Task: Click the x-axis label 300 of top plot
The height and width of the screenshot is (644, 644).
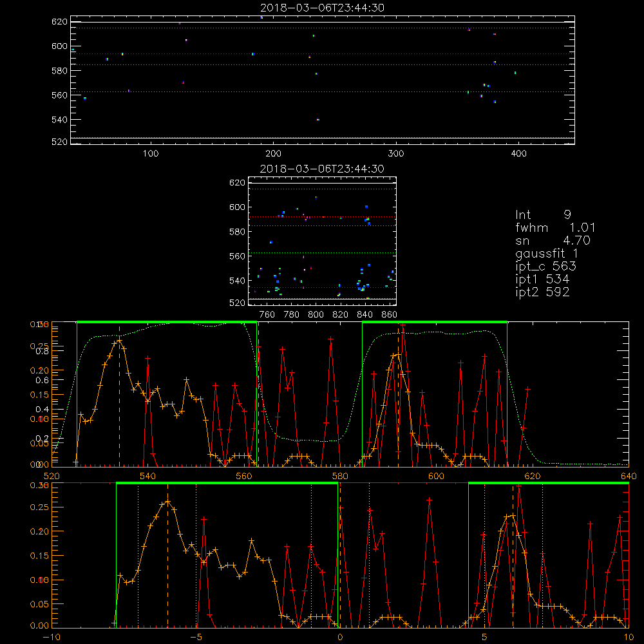Action: pyautogui.click(x=396, y=154)
